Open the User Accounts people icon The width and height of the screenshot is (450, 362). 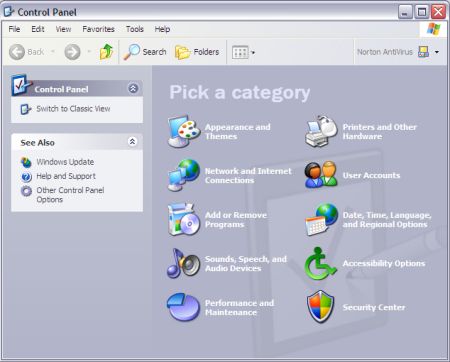click(321, 175)
